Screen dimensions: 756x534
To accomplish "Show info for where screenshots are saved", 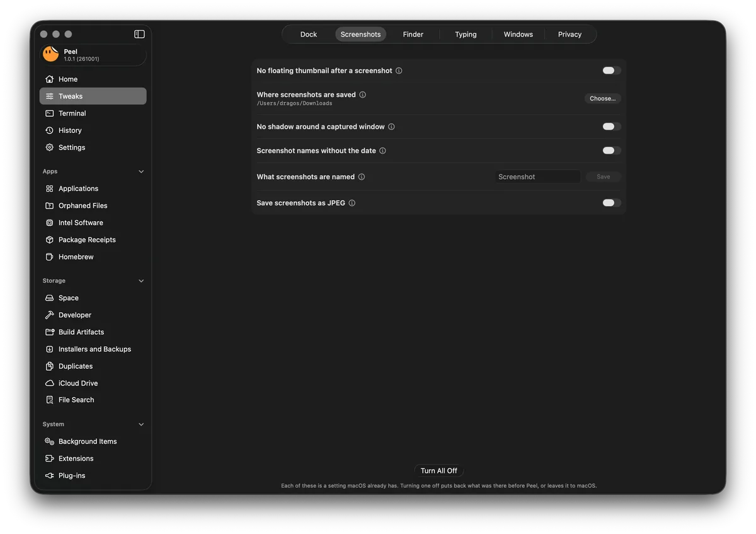I will 362,95.
